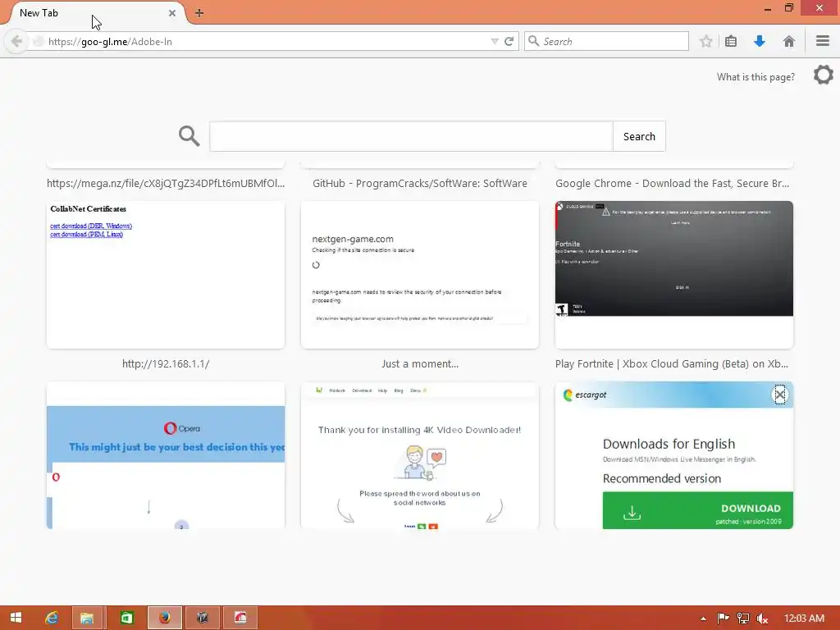Open the last taskbar app with red icon
The height and width of the screenshot is (630, 840).
240,618
